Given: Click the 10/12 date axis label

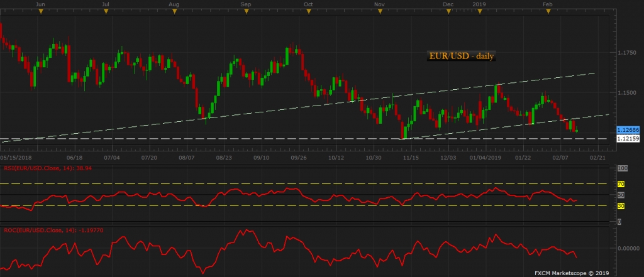Looking at the screenshot, I should (x=336, y=157).
